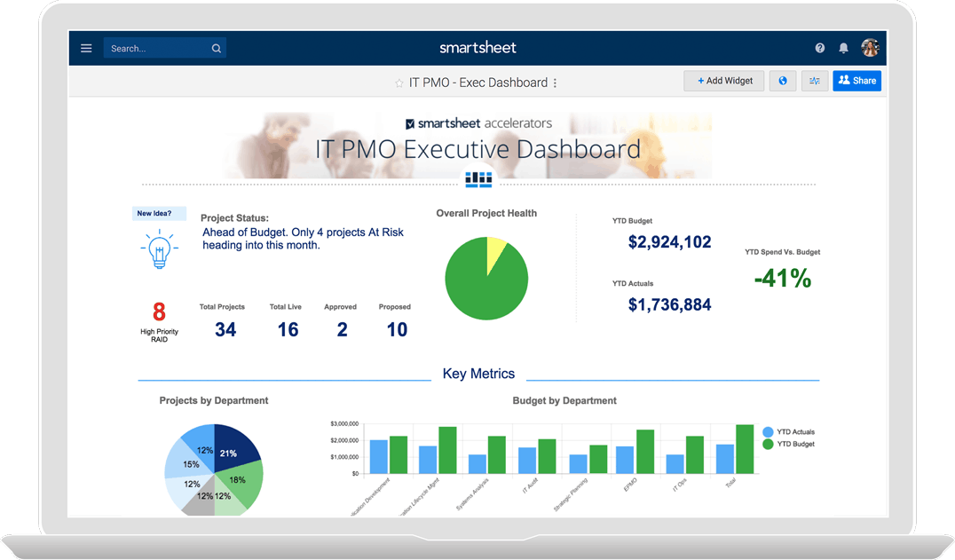
Task: Open the kebab menu beside the dashboard title
Action: (554, 82)
